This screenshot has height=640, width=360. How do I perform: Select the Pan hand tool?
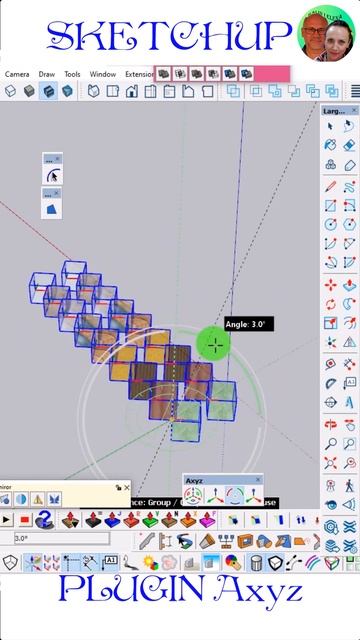click(x=349, y=424)
